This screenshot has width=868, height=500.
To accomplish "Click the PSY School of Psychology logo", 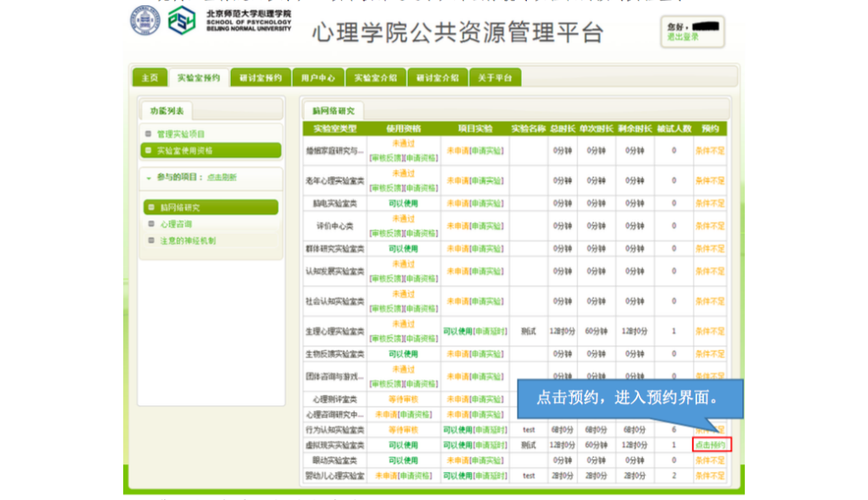I will pyautogui.click(x=181, y=20).
